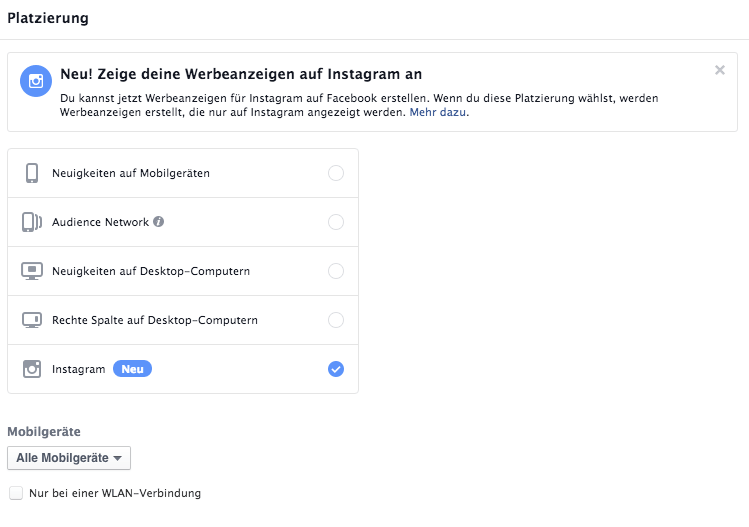The image size is (749, 527).
Task: Show Audience Network info tooltip icon
Action: click(159, 222)
